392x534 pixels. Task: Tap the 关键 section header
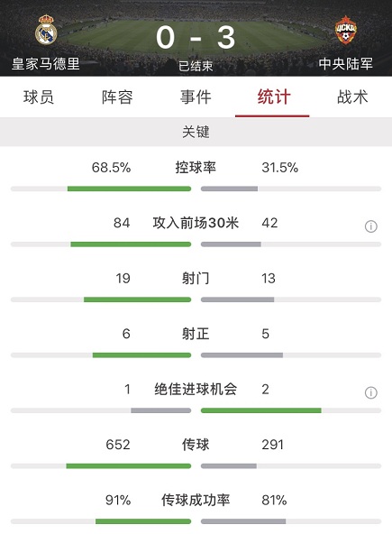click(x=196, y=132)
